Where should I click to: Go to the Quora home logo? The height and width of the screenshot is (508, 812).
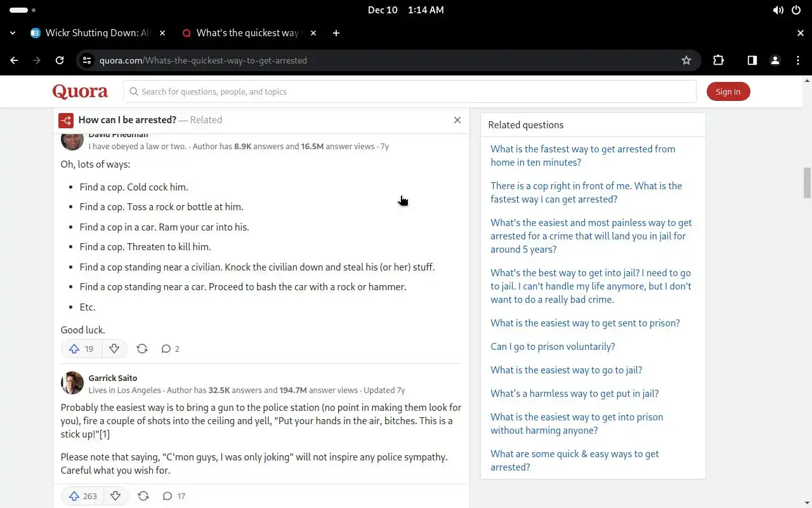point(80,91)
